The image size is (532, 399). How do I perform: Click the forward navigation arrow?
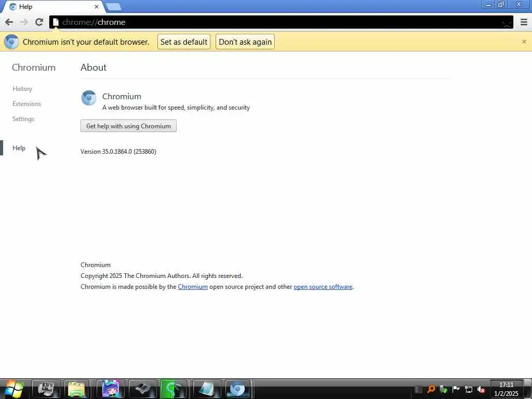(x=24, y=22)
